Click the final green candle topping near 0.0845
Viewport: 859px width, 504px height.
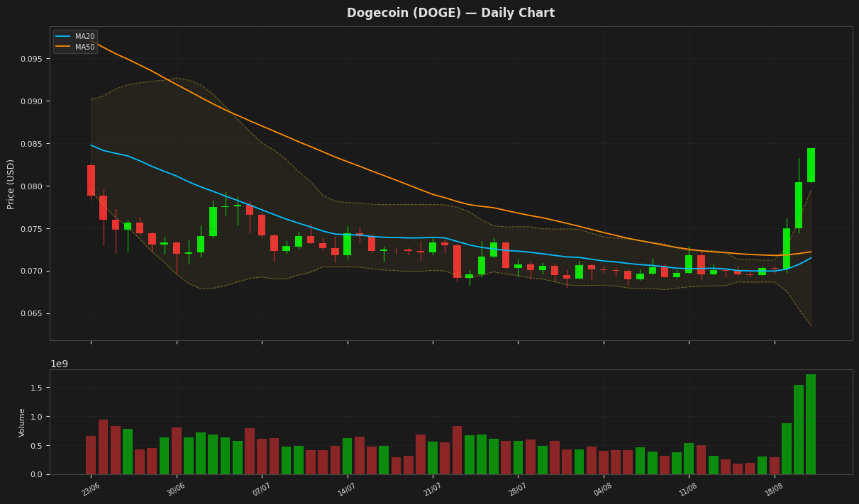tap(811, 165)
